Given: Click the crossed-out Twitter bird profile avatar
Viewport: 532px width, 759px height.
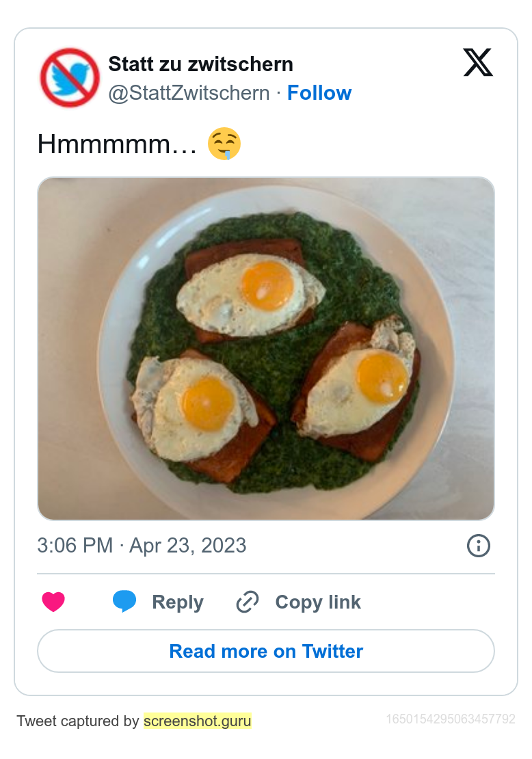Looking at the screenshot, I should pos(70,77).
